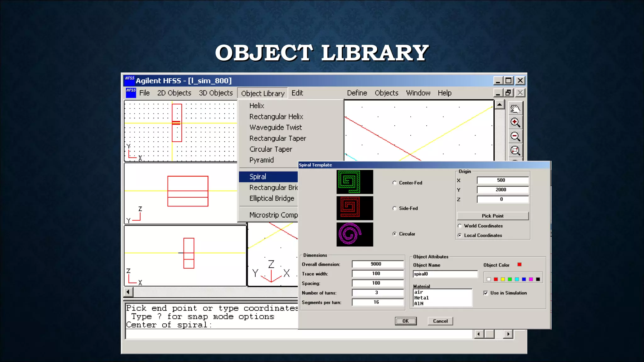This screenshot has width=644, height=362.
Task: Pick the blue object color swatch
Action: (524, 279)
